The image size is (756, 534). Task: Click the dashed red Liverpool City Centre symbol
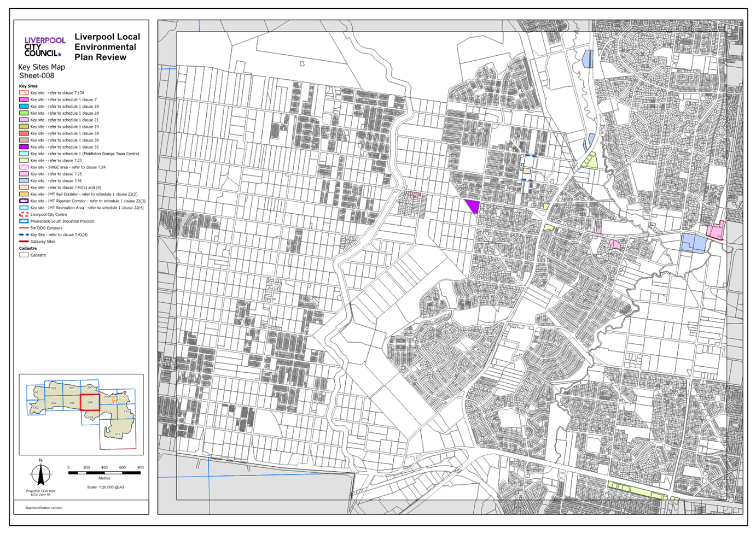pyautogui.click(x=24, y=214)
